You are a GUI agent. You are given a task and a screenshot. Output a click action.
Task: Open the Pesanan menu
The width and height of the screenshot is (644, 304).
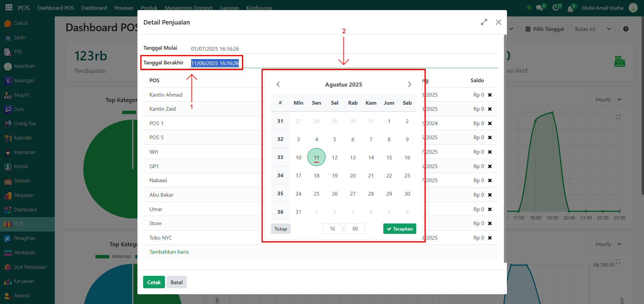124,8
